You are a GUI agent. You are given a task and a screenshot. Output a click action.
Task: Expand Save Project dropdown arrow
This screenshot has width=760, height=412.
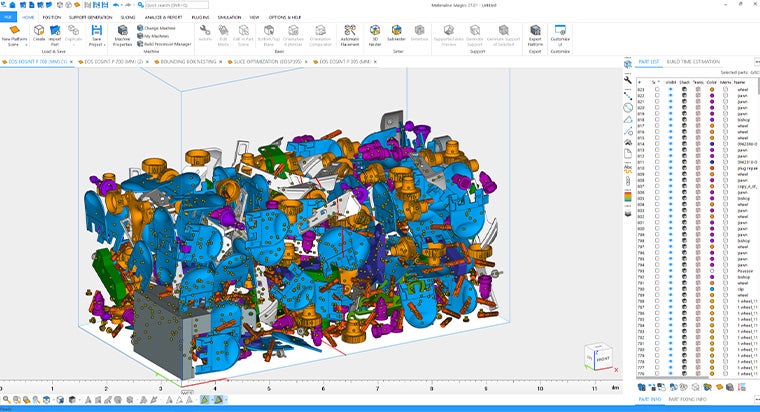point(105,45)
